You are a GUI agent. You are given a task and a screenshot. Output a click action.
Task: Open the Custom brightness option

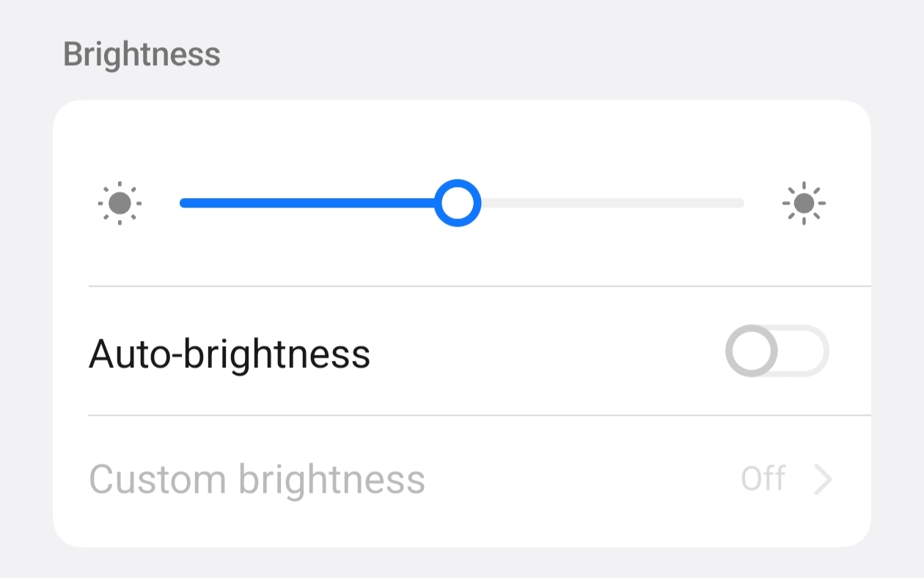pos(462,480)
